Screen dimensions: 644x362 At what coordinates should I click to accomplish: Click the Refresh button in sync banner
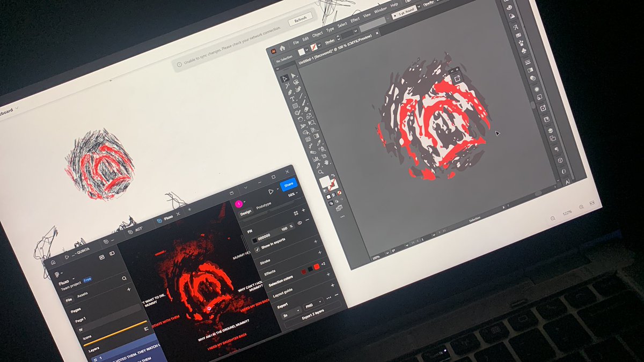click(300, 20)
